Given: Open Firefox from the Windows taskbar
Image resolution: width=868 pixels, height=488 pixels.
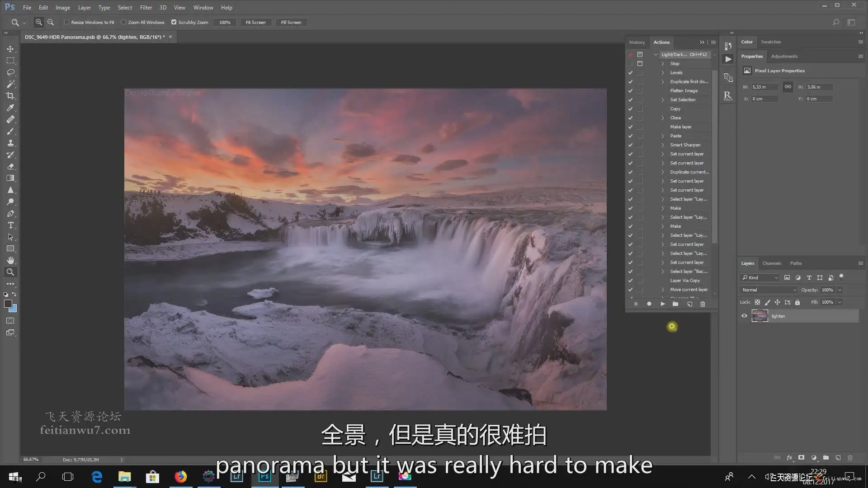Looking at the screenshot, I should [x=180, y=477].
